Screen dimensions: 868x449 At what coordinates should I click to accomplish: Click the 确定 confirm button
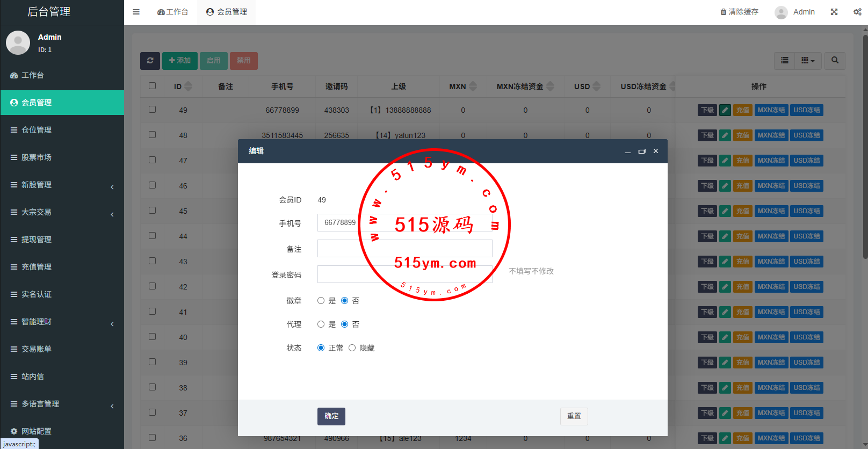point(331,416)
